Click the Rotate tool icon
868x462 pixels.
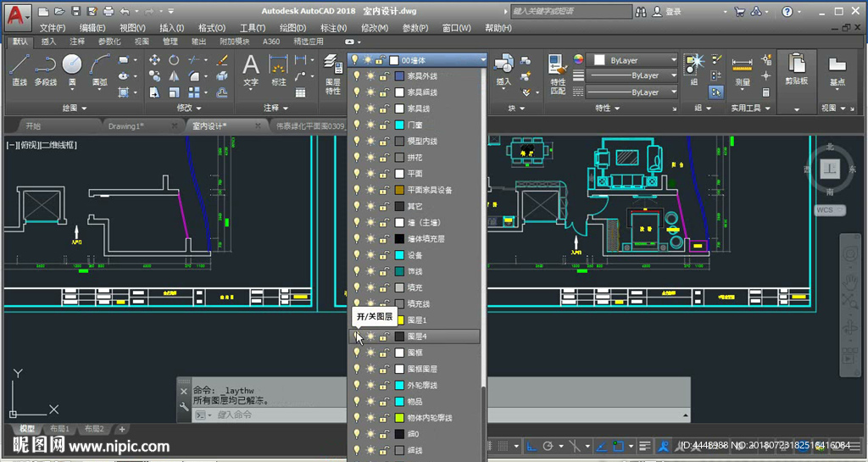[x=174, y=59]
